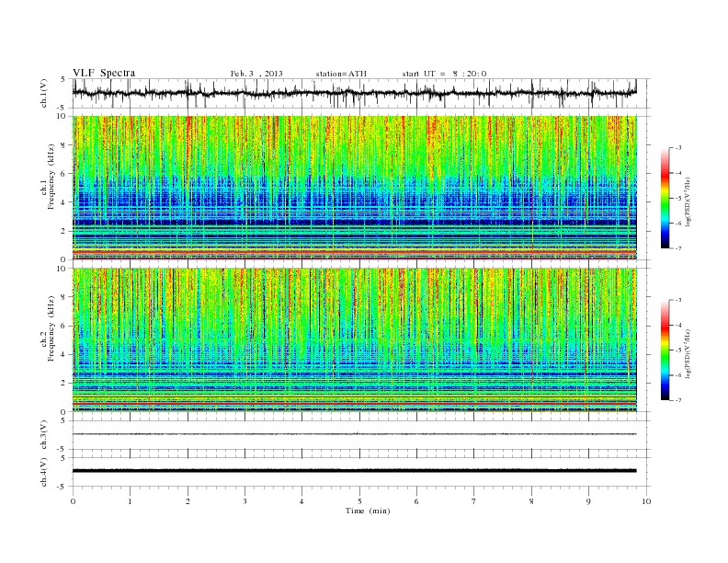Click time axis tick label "5"

359,501
